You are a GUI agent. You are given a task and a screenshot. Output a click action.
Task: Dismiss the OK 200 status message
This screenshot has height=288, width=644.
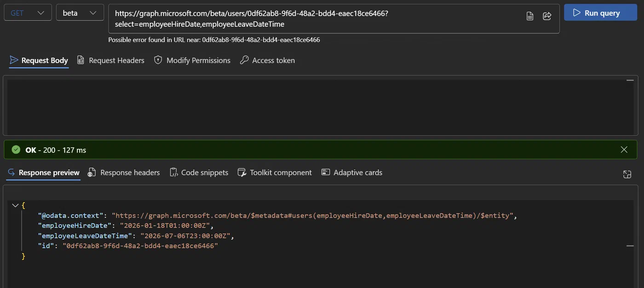(624, 150)
